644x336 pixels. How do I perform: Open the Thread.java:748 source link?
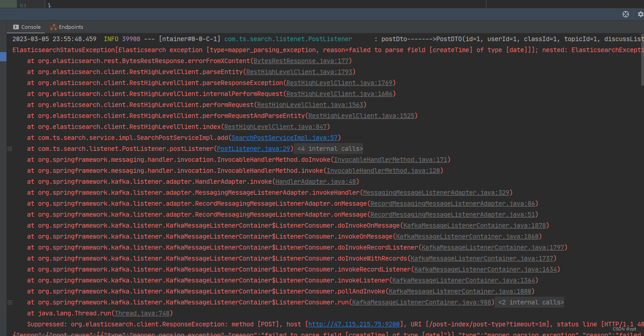[x=143, y=313]
